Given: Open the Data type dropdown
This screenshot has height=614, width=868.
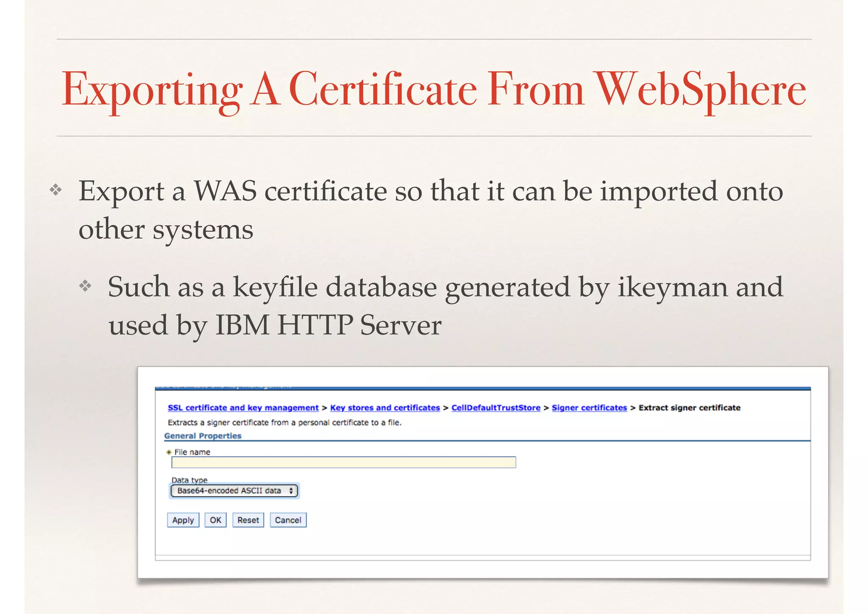Looking at the screenshot, I should (x=234, y=491).
